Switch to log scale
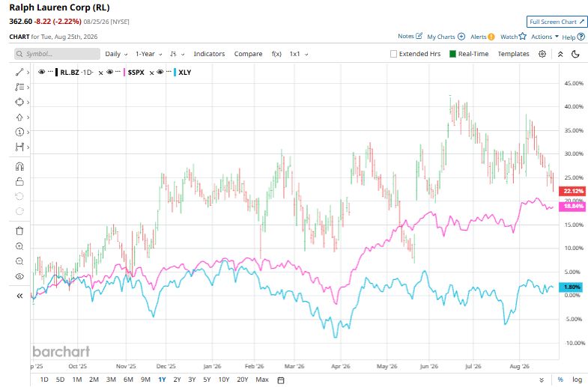The width and height of the screenshot is (588, 387). click(x=577, y=380)
